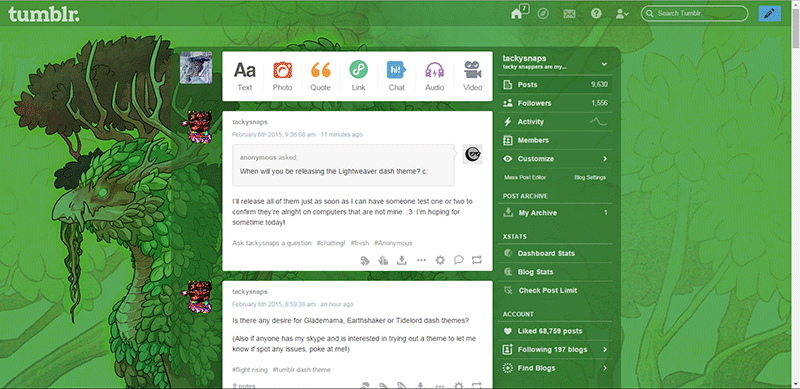Click the anonymous asker sunglasses avatar
Viewport: 800px width, 389px height.
[x=472, y=154]
